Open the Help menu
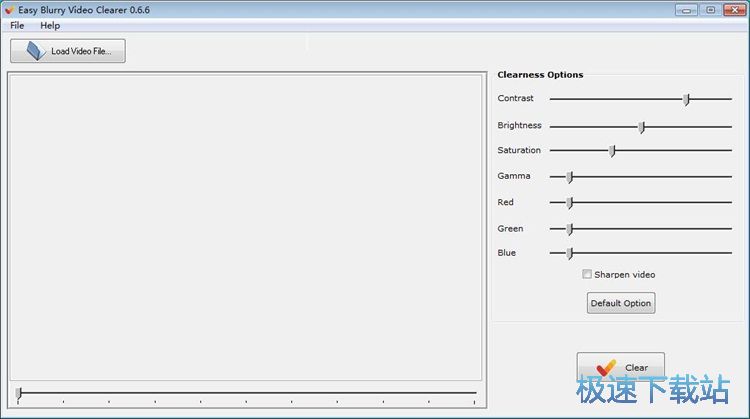Screen dimensions: 750x419 click(x=50, y=25)
